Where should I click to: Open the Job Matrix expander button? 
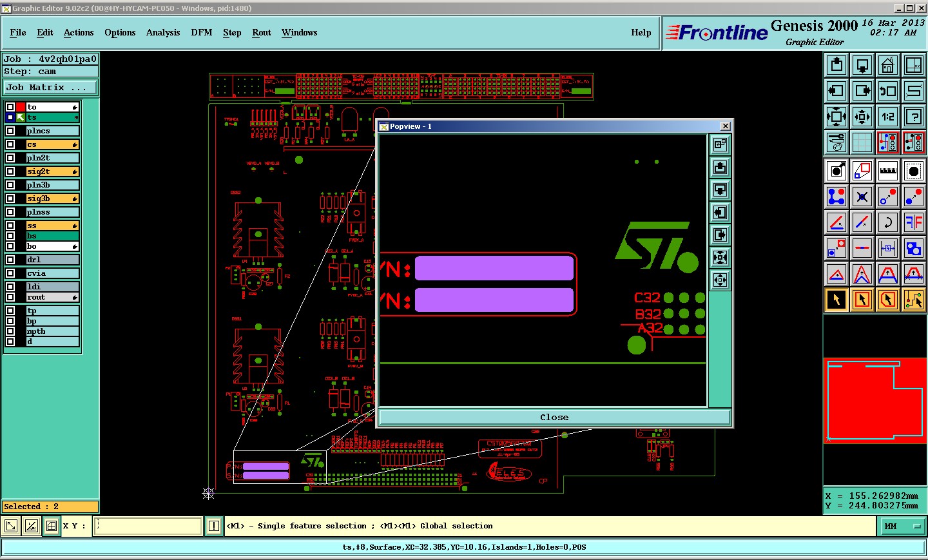click(x=50, y=88)
